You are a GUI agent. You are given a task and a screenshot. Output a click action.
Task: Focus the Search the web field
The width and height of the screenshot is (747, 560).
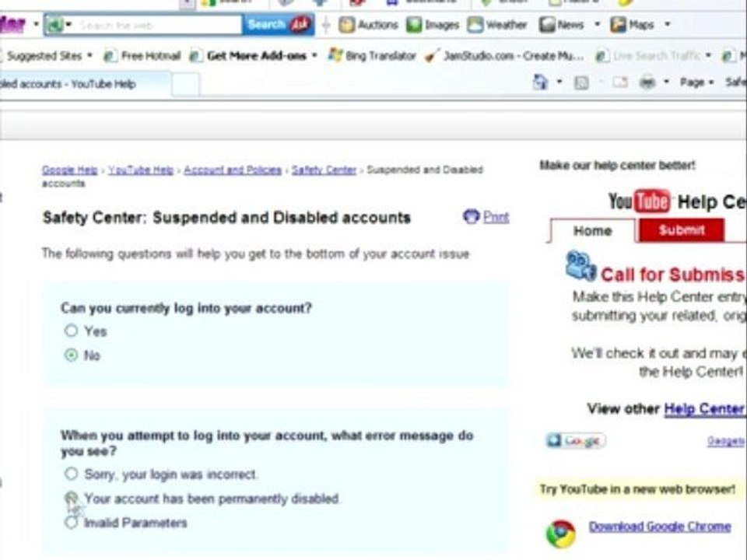pyautogui.click(x=158, y=25)
